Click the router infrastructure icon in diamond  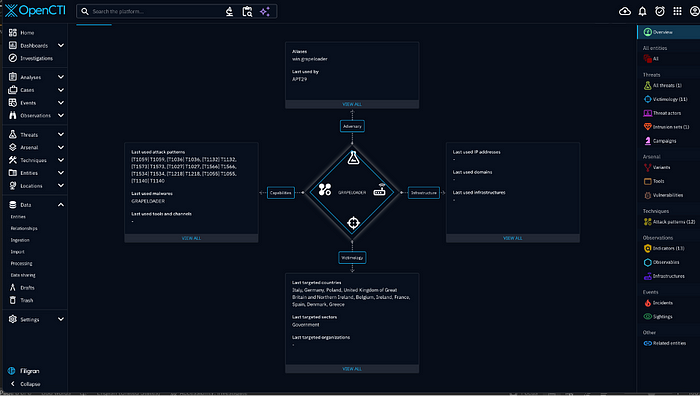(379, 190)
